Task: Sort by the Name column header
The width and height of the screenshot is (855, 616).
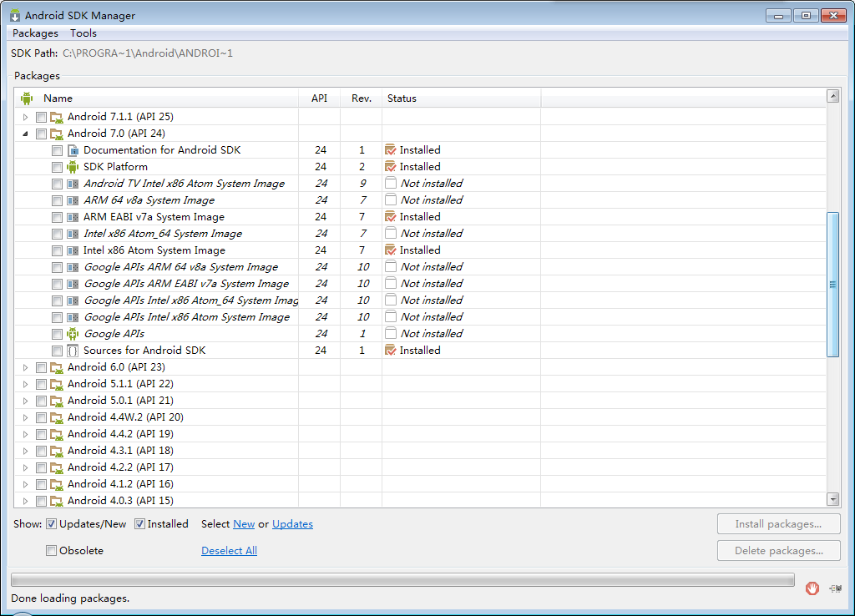Action: point(156,98)
